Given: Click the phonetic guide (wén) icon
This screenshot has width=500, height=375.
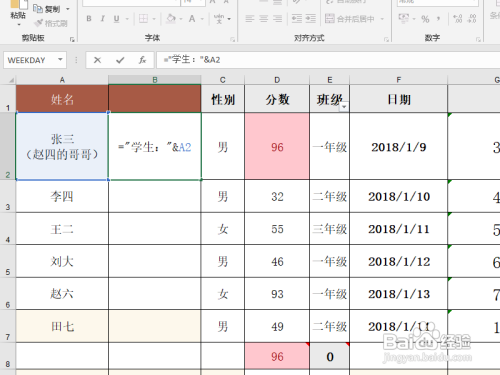Looking at the screenshot, I should tap(219, 19).
